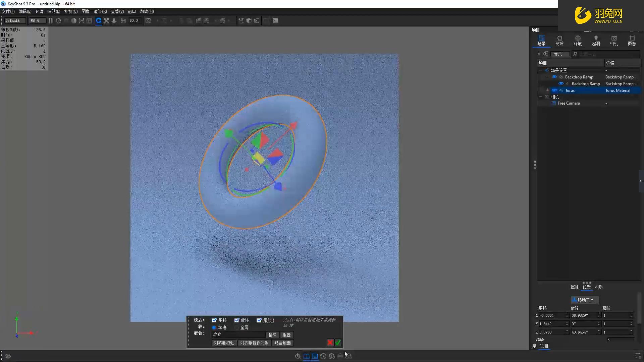
Task: Collapse the Backdrop Ramp tree node
Action: [547, 77]
